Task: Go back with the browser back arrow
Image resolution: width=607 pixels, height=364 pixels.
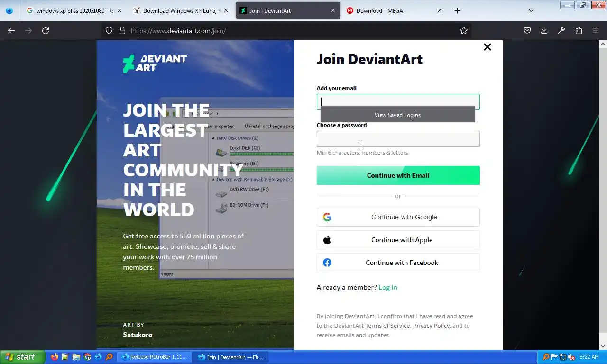Action: 11,30
